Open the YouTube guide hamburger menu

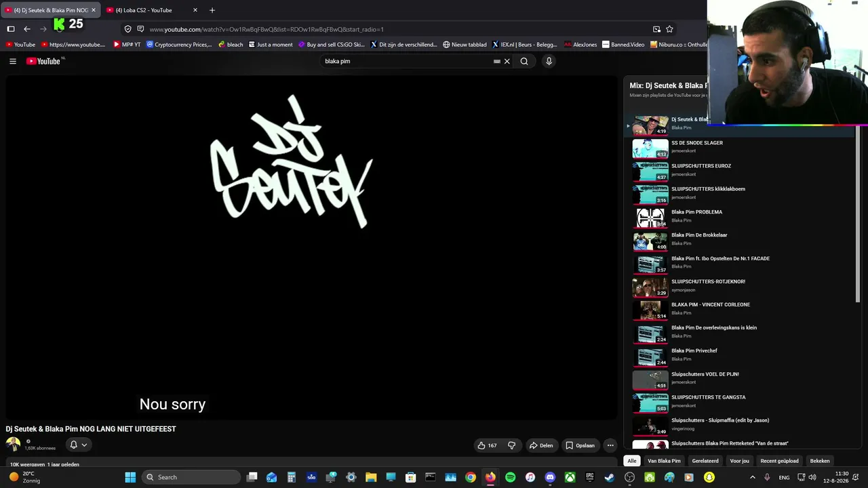click(x=13, y=61)
